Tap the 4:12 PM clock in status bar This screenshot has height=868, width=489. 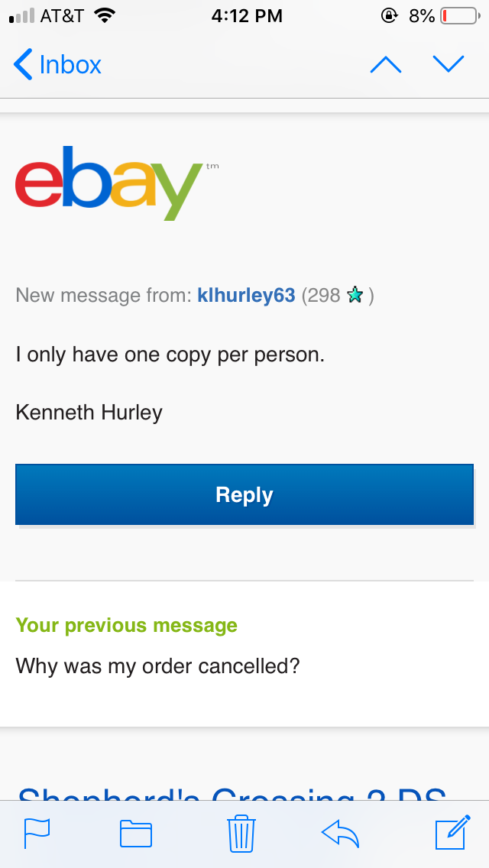(x=247, y=16)
